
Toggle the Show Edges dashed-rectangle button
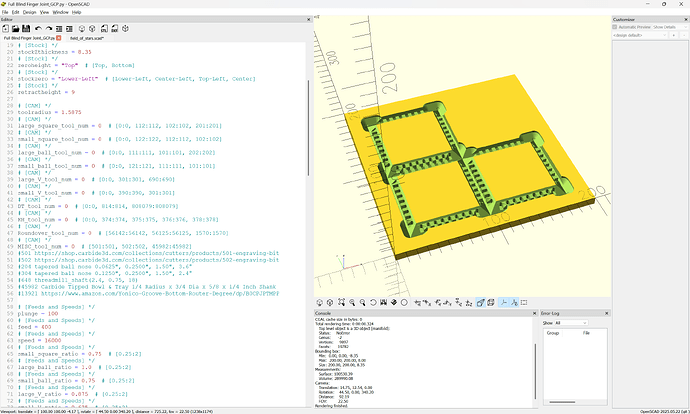[524, 303]
